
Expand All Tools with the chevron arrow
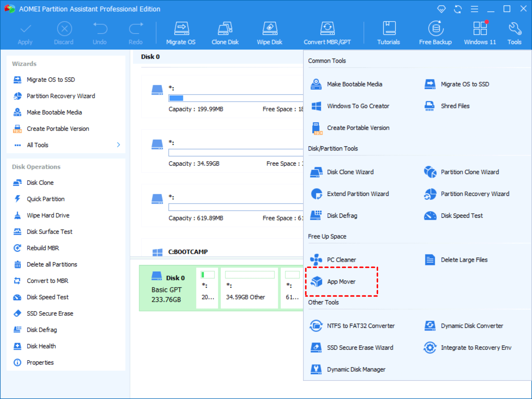click(x=118, y=145)
